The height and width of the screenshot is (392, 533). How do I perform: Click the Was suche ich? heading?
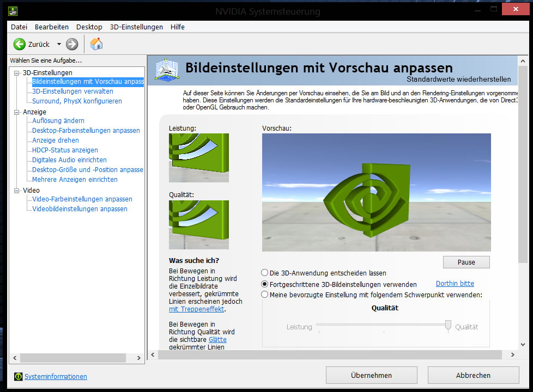coord(194,261)
